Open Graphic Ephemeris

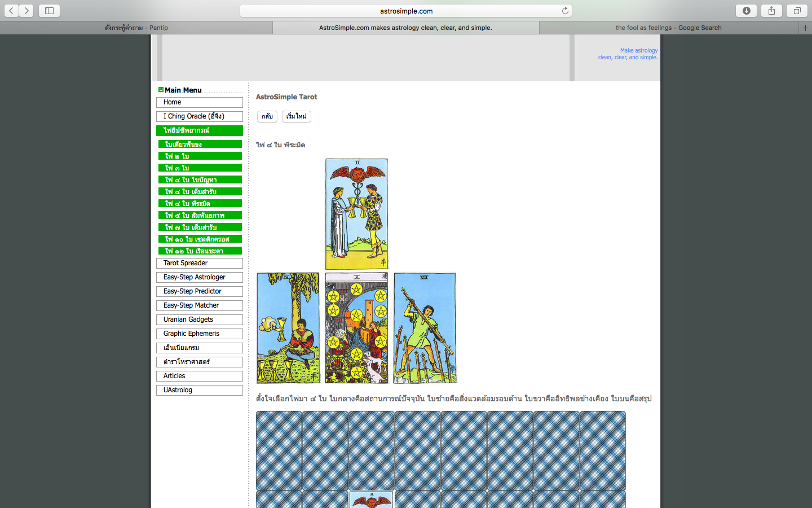(200, 334)
